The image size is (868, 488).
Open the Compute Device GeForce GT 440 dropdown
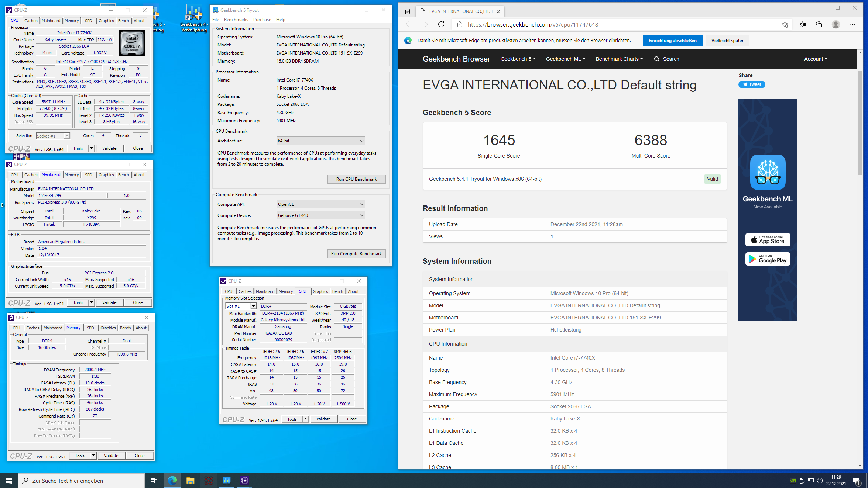tap(320, 215)
